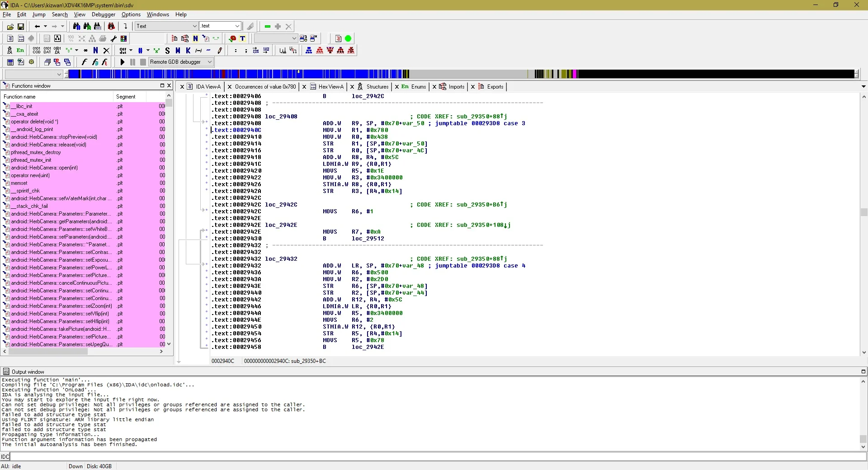The width and height of the screenshot is (868, 470).
Task: Click the wrench tool icon
Action: point(113,38)
